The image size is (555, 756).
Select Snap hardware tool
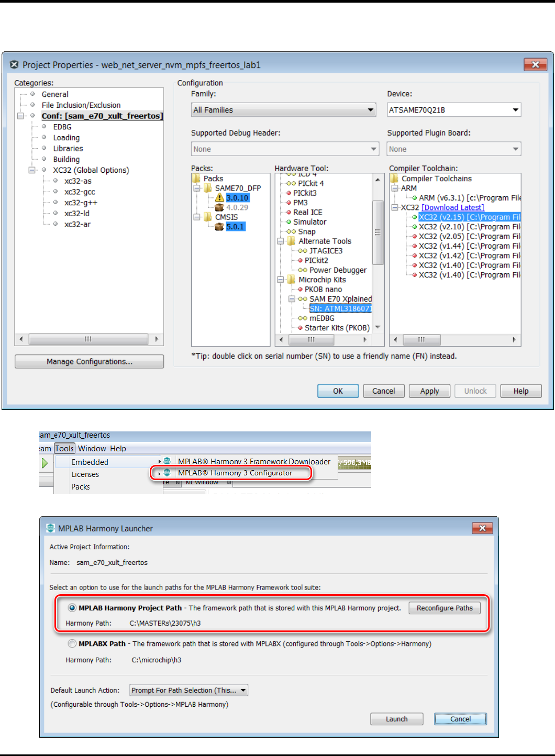pyautogui.click(x=307, y=231)
